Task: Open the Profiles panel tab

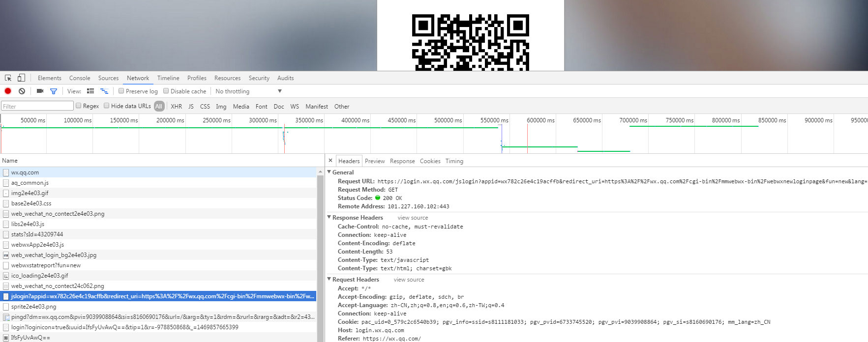Action: pyautogui.click(x=197, y=78)
